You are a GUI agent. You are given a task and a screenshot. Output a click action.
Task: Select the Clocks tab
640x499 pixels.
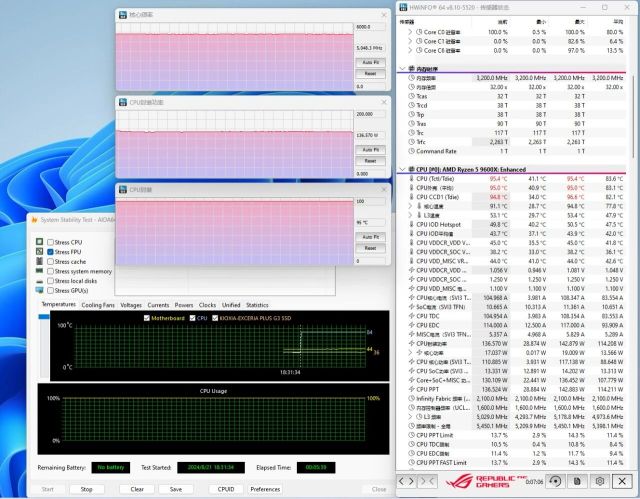click(207, 305)
